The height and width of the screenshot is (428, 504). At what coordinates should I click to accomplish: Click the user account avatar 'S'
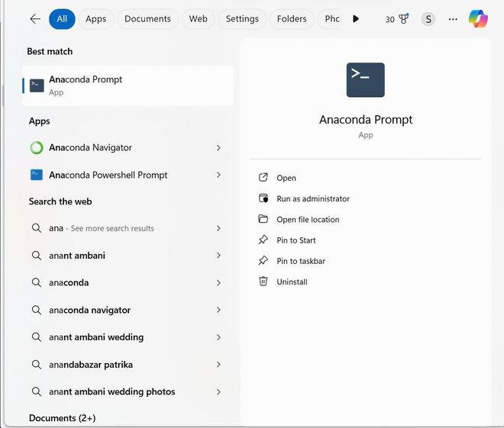coord(428,19)
